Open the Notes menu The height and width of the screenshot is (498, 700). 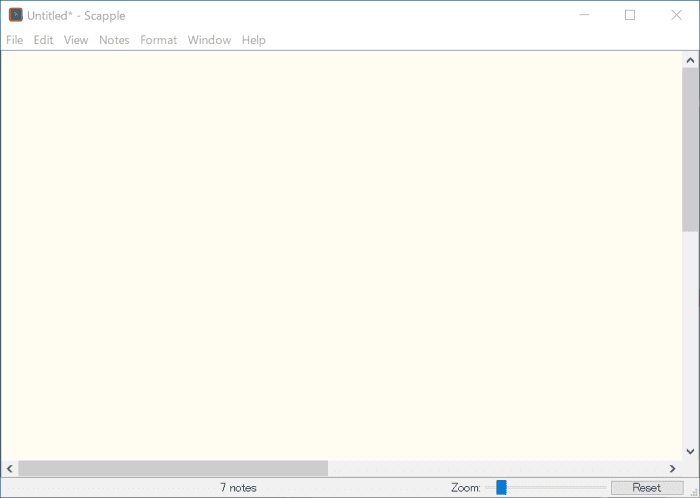[x=114, y=40]
